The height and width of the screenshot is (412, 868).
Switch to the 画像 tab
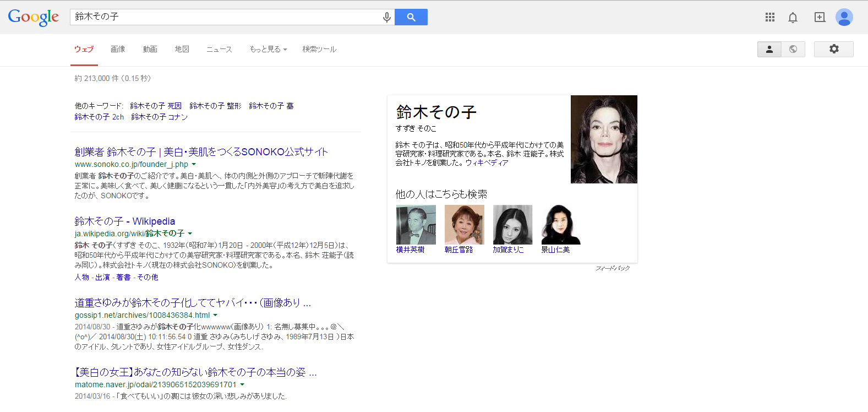point(118,49)
